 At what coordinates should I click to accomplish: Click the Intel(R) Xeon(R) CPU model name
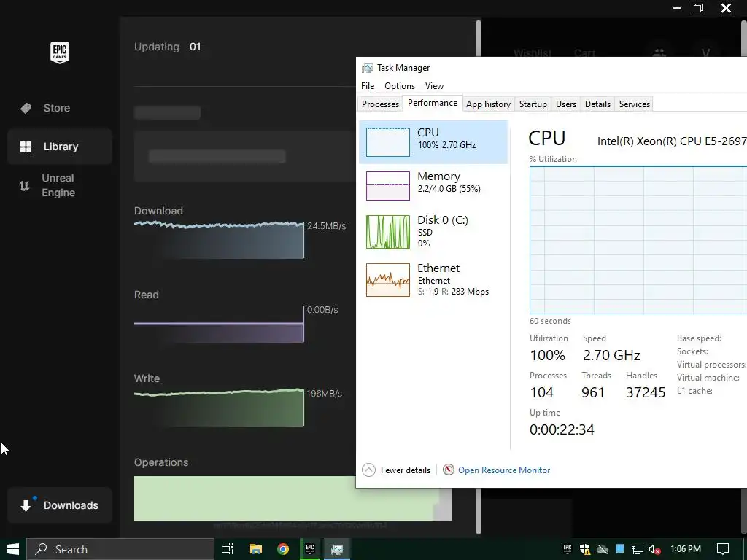[672, 141]
